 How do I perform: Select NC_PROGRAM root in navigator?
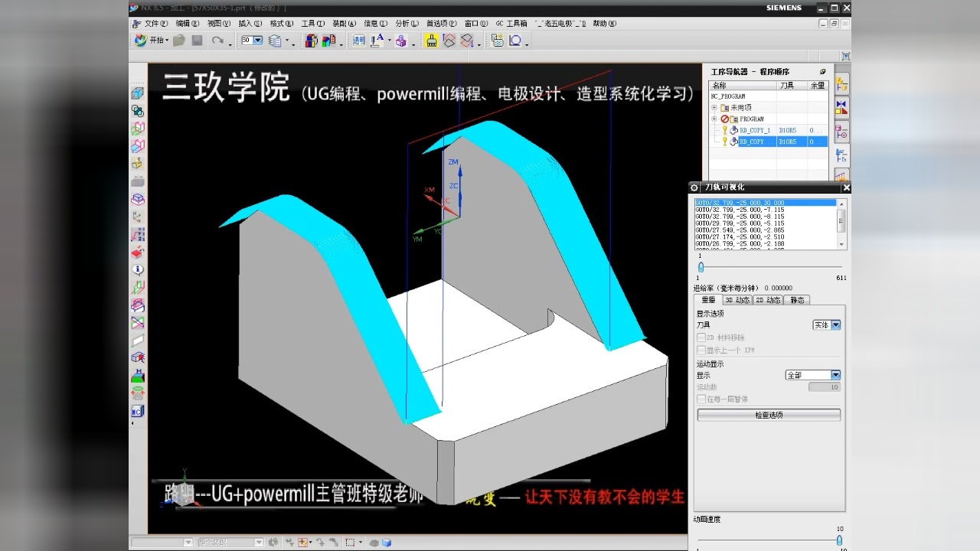[x=728, y=96]
